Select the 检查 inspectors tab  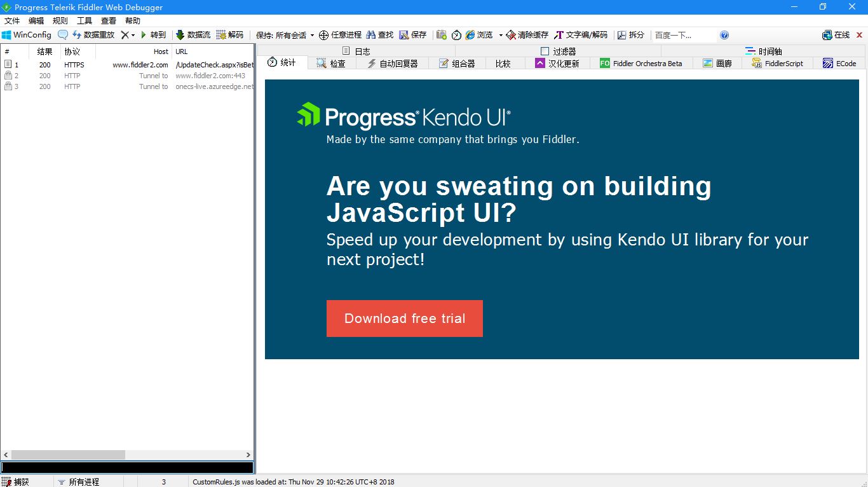[331, 63]
